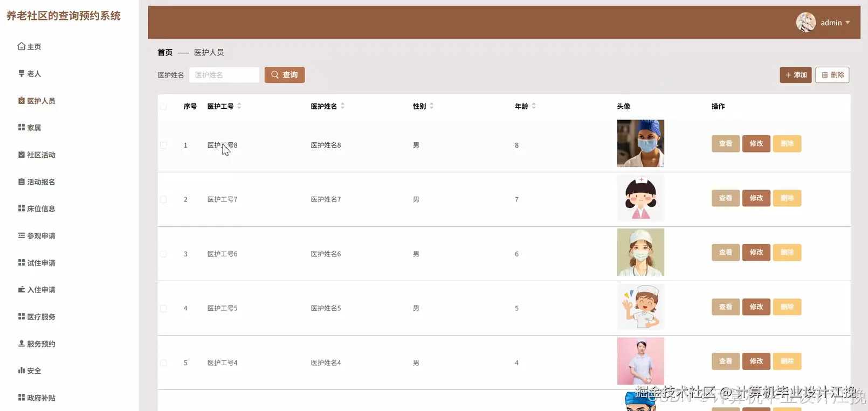The height and width of the screenshot is (411, 868).
Task: Sort by 年龄 column arrows
Action: tap(533, 106)
